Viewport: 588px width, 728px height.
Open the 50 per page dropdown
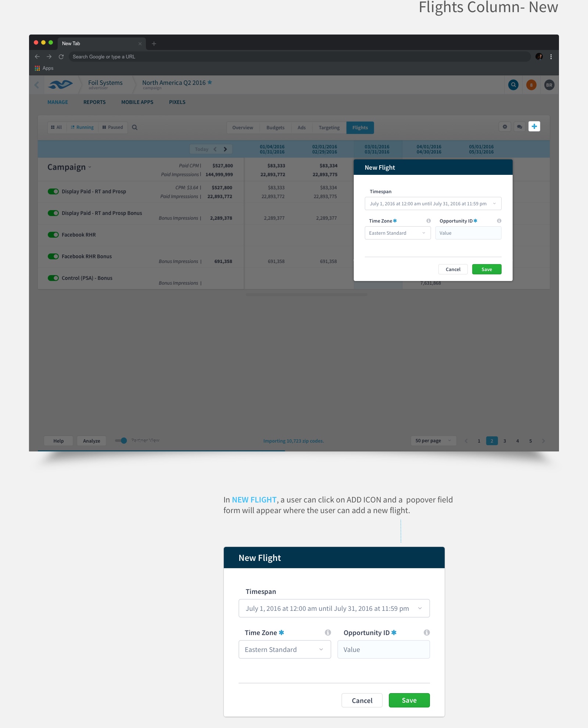(x=433, y=441)
